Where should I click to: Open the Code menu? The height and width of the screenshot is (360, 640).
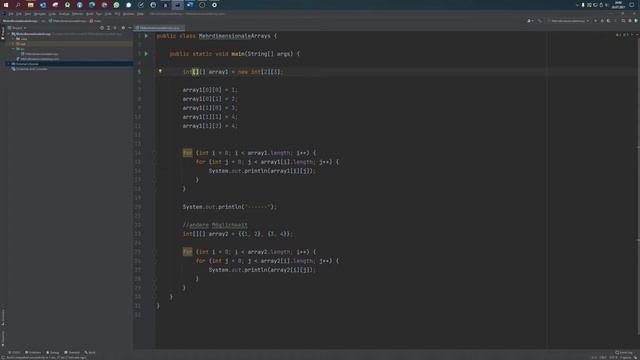click(52, 14)
